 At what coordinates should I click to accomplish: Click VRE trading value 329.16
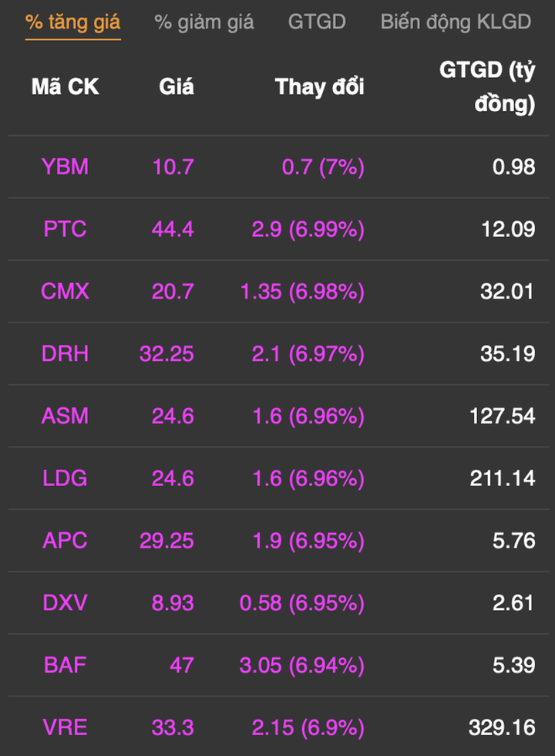point(501,727)
